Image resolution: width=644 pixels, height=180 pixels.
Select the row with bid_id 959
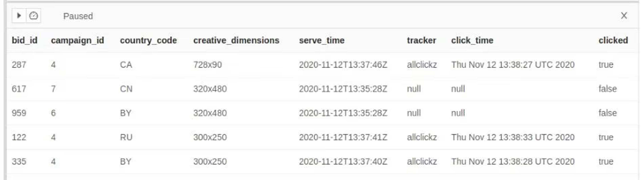322,113
